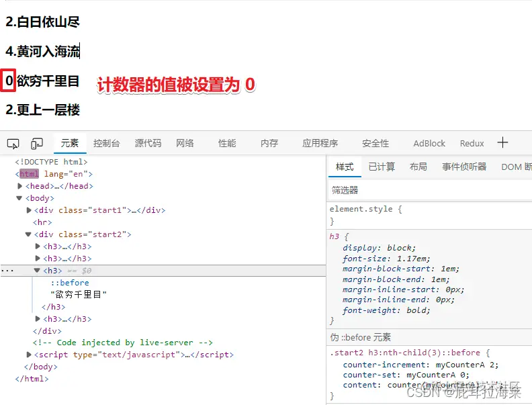Open the AdBlock devtools tab
The image size is (532, 405).
[429, 144]
